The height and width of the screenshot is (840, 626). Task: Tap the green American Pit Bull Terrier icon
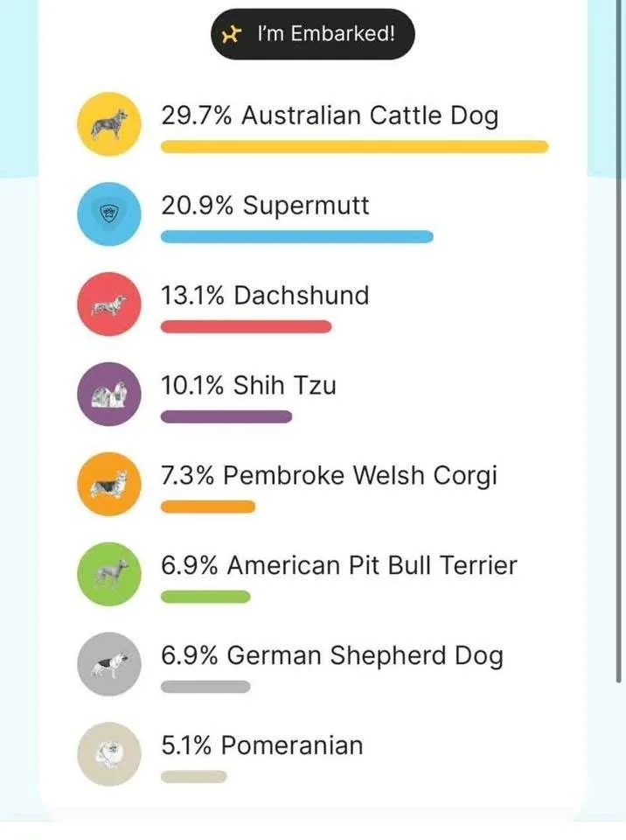(108, 575)
